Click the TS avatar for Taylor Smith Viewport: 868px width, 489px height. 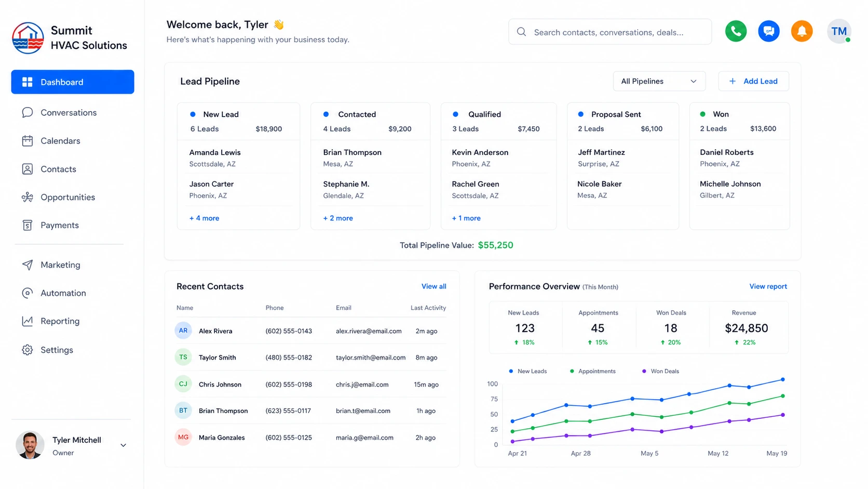[183, 357]
